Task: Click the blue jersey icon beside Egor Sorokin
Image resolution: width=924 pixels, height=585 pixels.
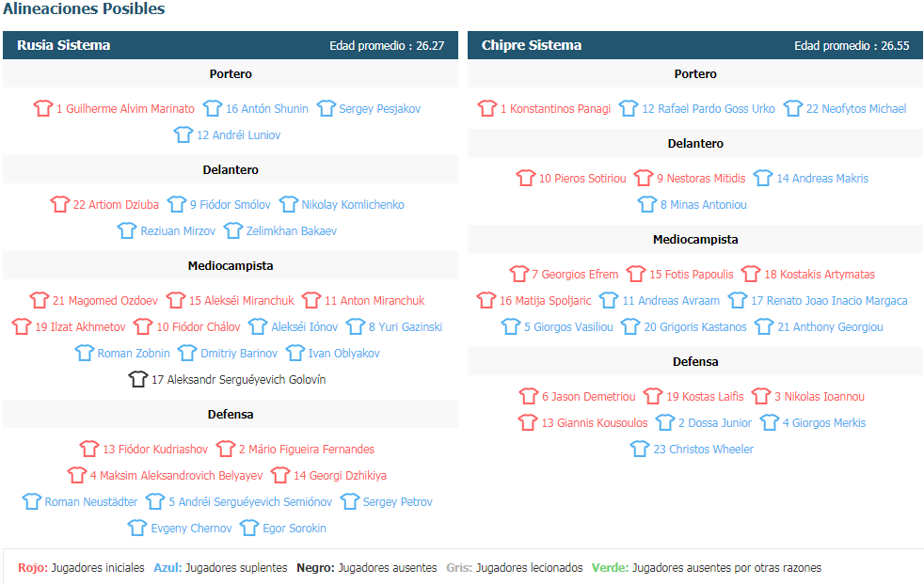Action: tap(248, 528)
